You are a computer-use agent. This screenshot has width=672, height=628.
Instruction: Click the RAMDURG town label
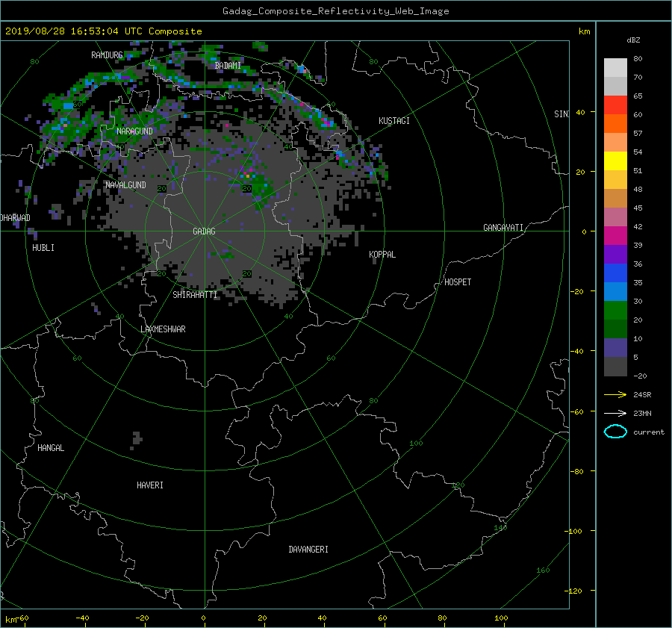[x=107, y=55]
